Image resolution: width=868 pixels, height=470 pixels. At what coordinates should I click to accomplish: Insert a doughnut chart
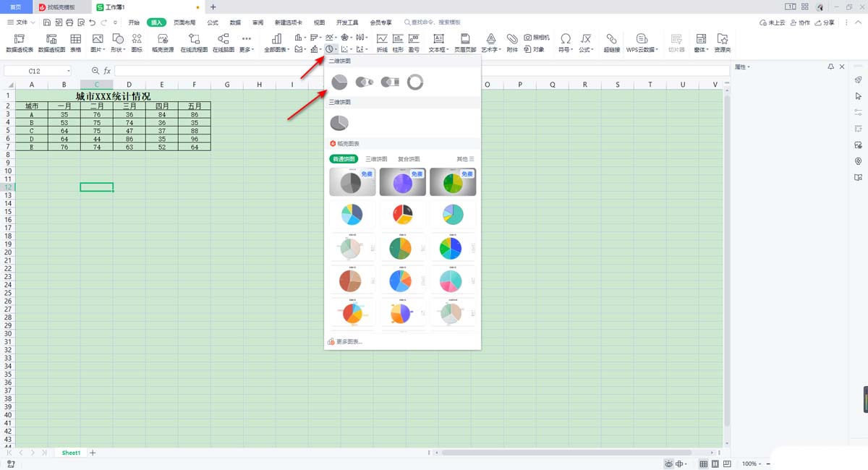coord(414,82)
